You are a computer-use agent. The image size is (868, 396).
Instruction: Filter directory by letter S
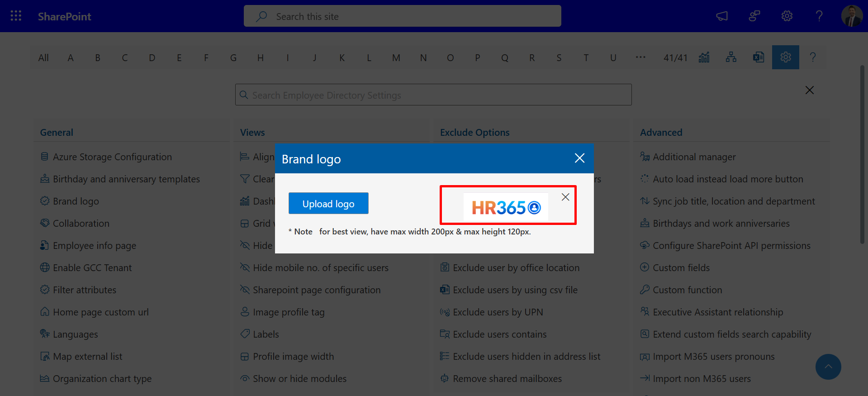coord(559,58)
